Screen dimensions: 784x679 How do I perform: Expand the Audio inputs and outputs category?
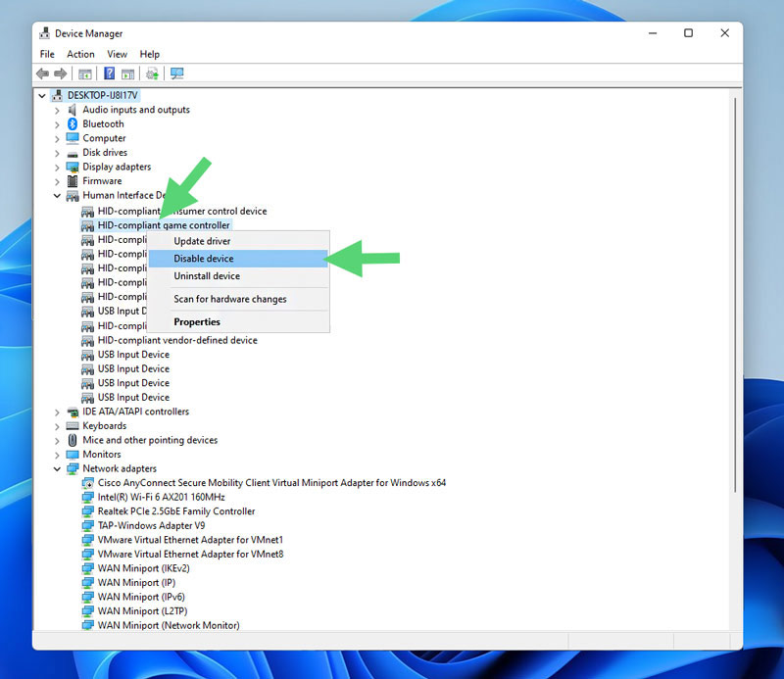[x=57, y=111]
